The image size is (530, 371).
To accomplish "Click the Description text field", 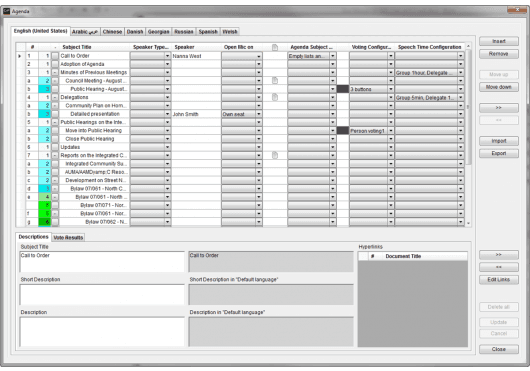I will [x=102, y=331].
